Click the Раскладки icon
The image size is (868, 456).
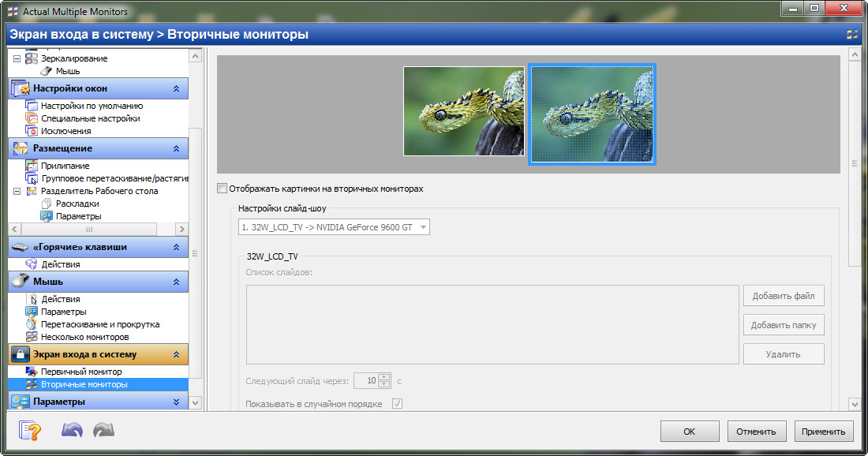click(47, 204)
